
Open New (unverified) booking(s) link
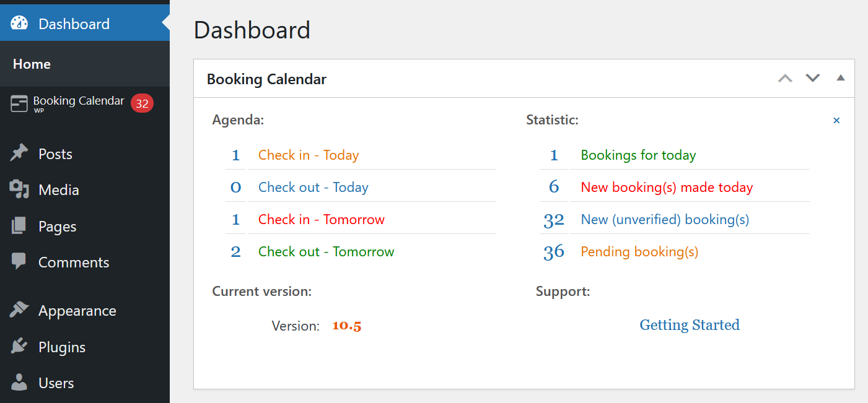click(665, 219)
